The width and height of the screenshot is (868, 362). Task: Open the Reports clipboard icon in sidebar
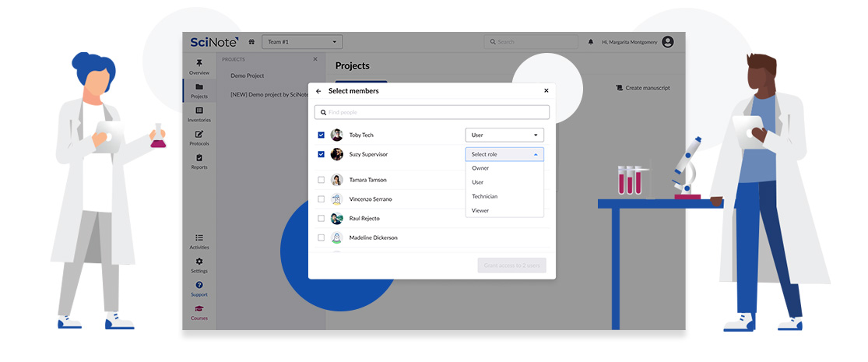199,158
